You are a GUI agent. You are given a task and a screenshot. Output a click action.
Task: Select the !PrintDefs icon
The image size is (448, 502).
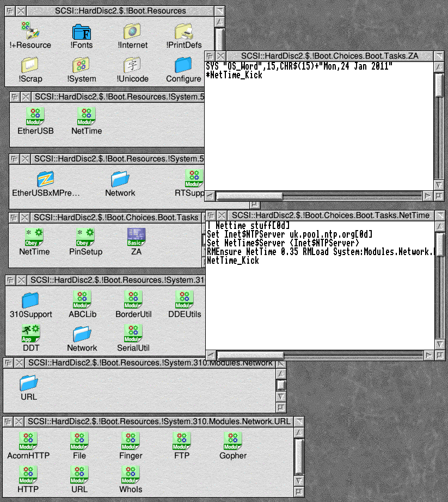[x=183, y=33]
